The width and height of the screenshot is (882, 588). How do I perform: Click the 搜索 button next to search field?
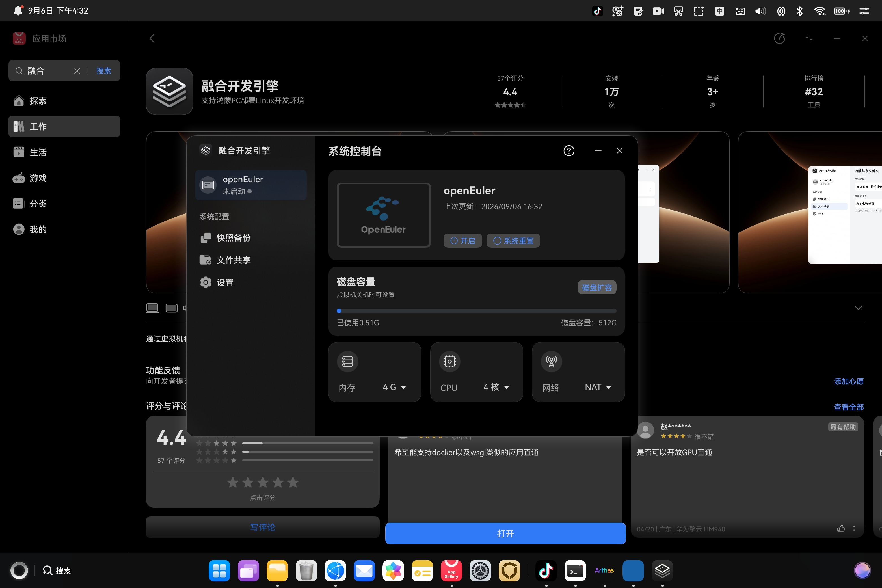tap(103, 71)
